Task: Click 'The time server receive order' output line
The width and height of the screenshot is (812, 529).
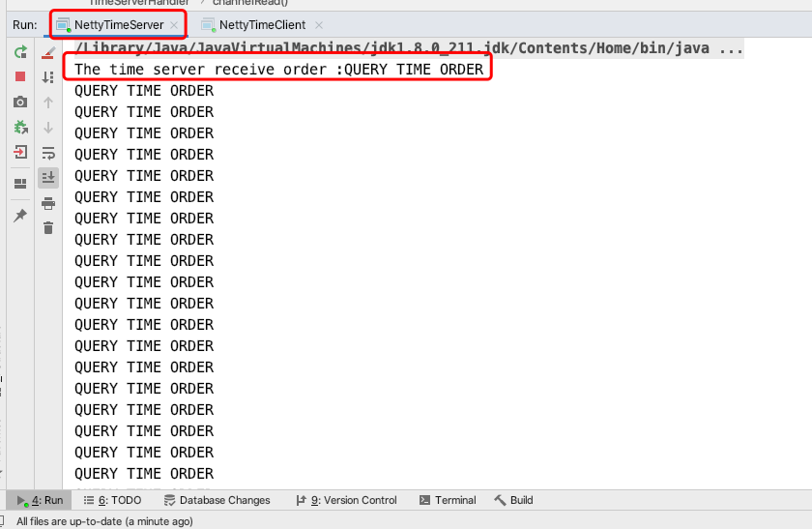Action: tap(278, 70)
